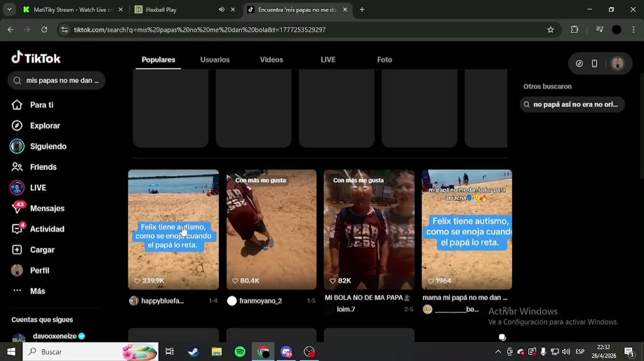Viewport: 644px width, 361px height.
Task: Click the Más three-dots icon
Action: coord(17,291)
